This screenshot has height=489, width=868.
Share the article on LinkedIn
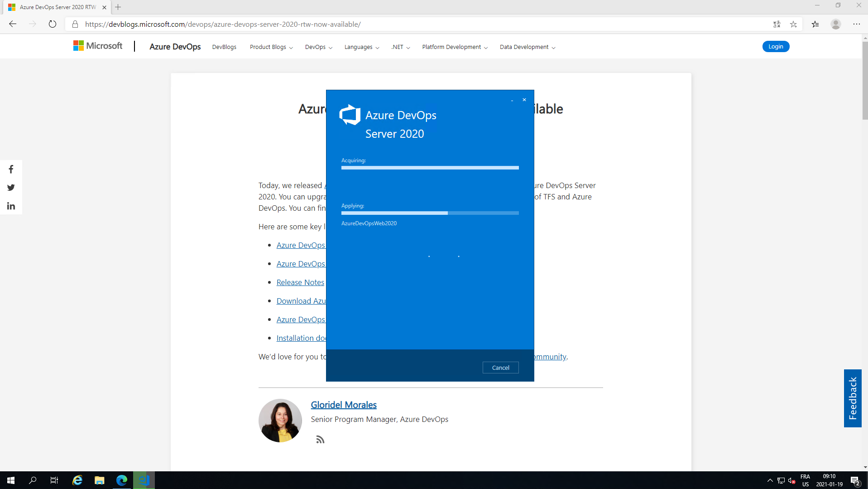[11, 206]
